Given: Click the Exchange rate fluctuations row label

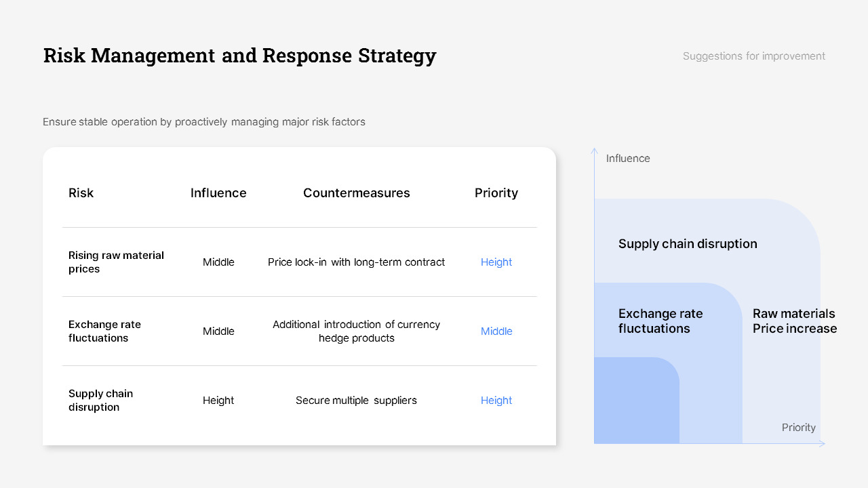Looking at the screenshot, I should click(x=104, y=331).
